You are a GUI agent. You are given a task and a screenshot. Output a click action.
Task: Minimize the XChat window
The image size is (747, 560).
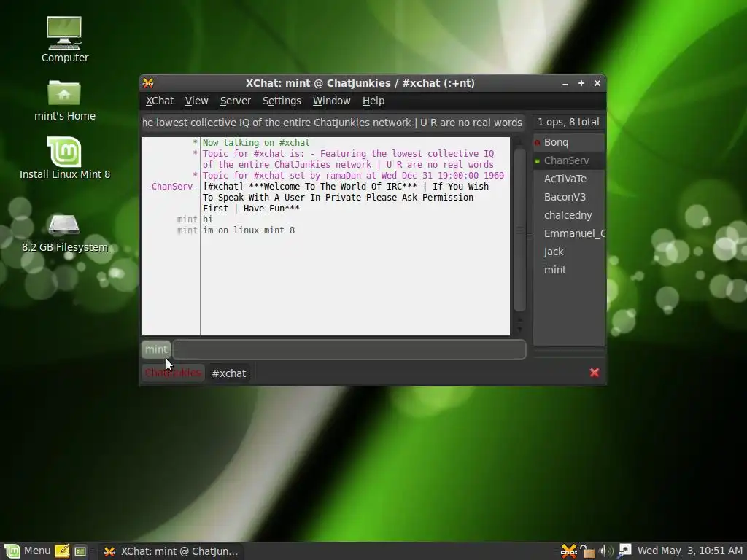tap(565, 83)
